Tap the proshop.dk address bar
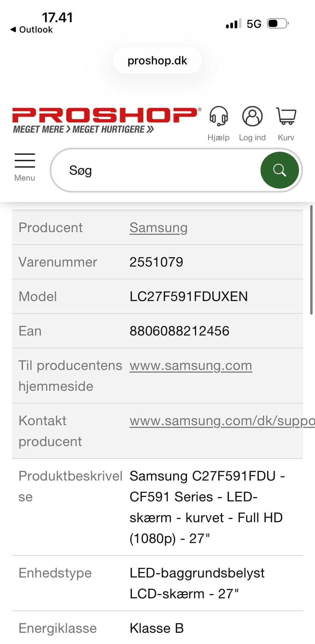 (x=157, y=61)
